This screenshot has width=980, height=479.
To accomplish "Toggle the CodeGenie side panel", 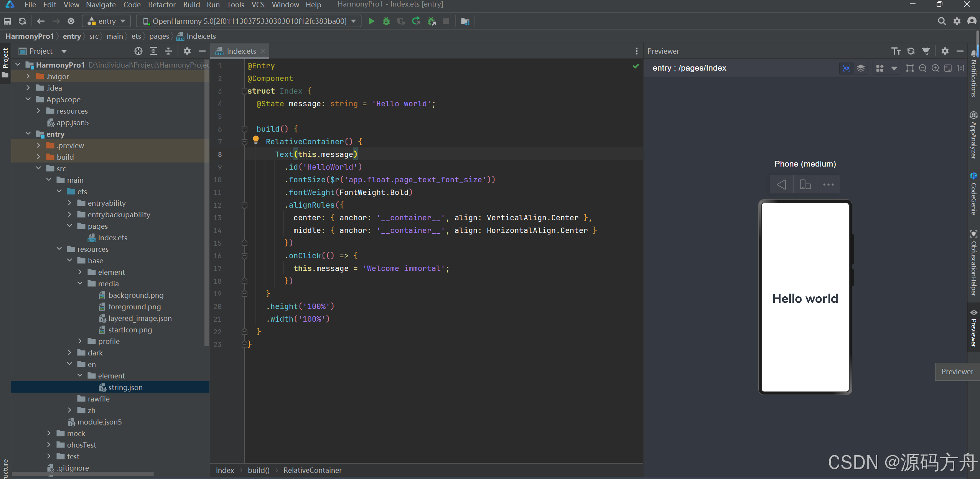I will 973,194.
